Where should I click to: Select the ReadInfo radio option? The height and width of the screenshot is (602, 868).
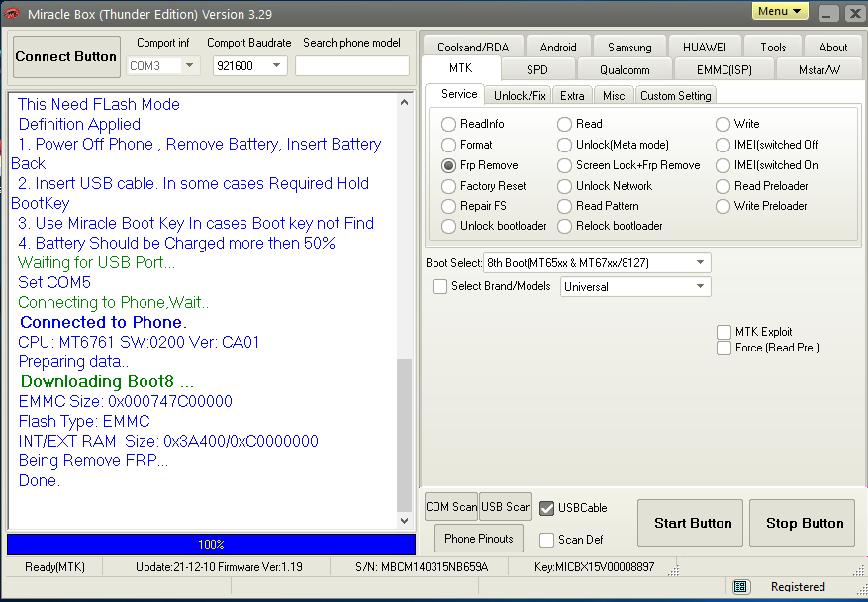tap(448, 124)
